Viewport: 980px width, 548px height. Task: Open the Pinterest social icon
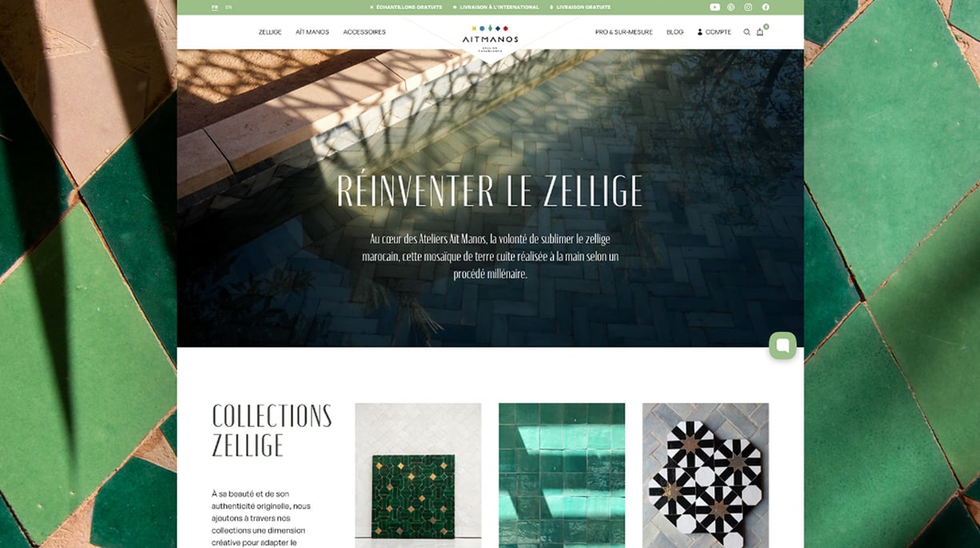pos(731,7)
